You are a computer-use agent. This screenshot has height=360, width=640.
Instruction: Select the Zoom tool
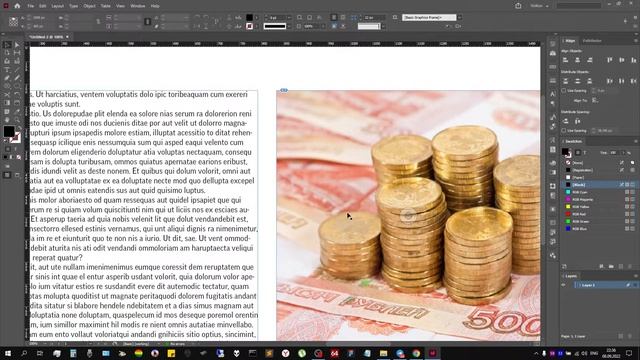[17, 120]
